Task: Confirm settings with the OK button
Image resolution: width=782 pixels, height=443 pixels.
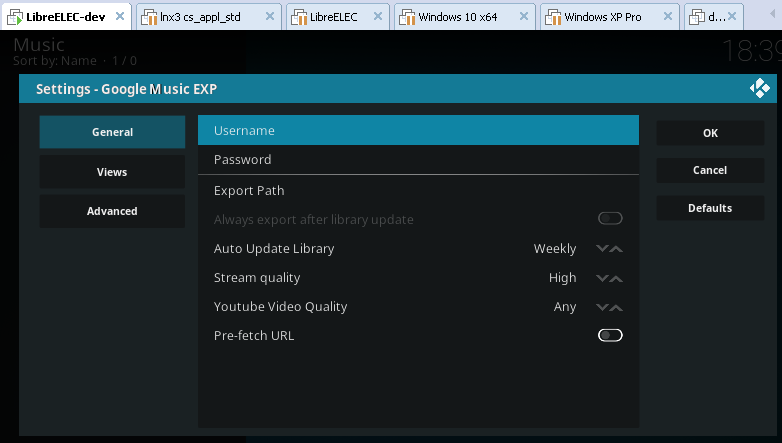Action: click(710, 132)
